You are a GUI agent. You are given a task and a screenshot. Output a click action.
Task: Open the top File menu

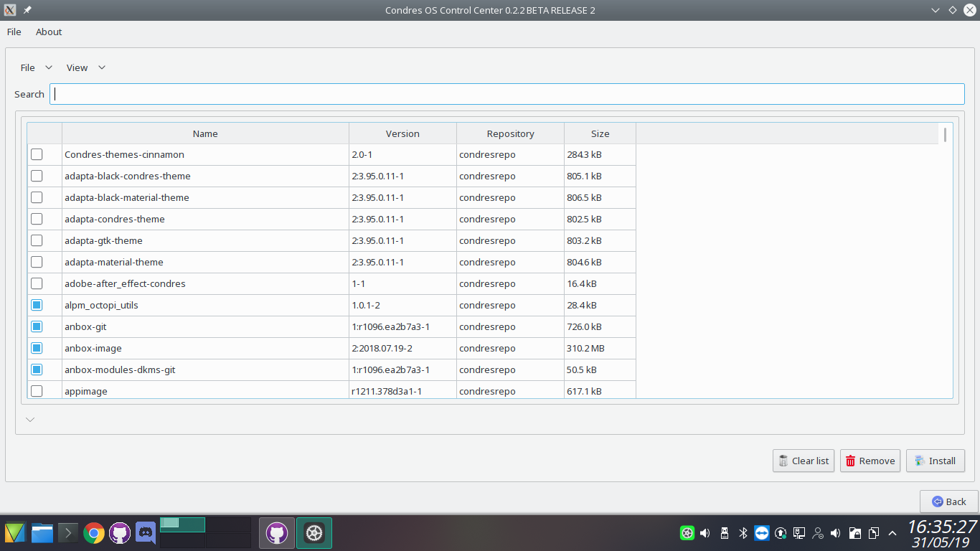(14, 32)
